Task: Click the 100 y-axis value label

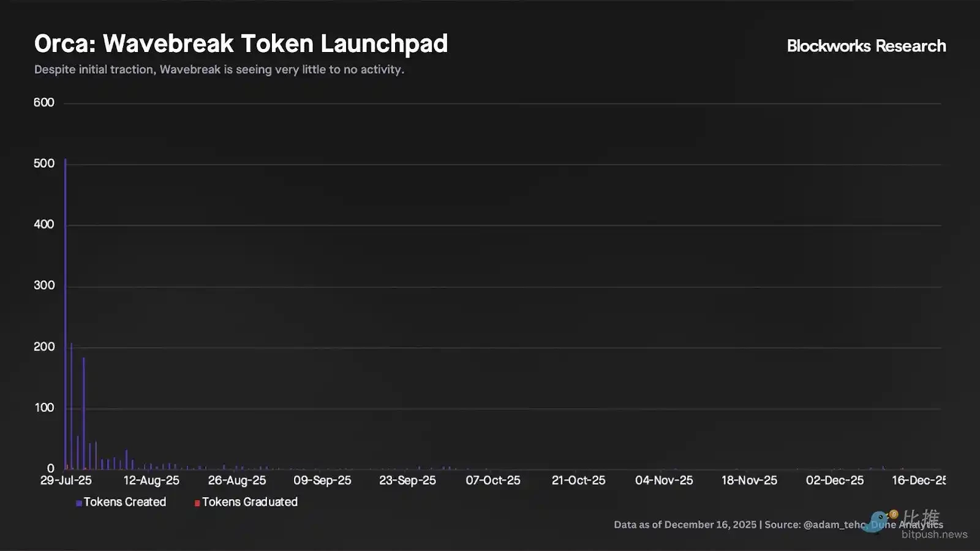Action: coord(44,408)
